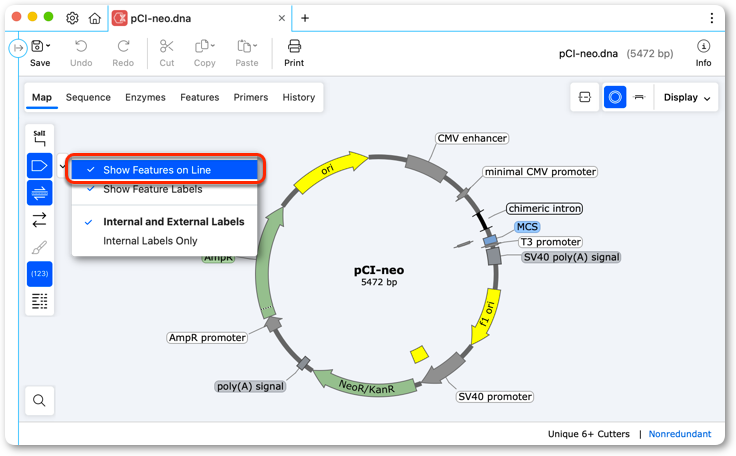Add a new tab with plus

[305, 18]
